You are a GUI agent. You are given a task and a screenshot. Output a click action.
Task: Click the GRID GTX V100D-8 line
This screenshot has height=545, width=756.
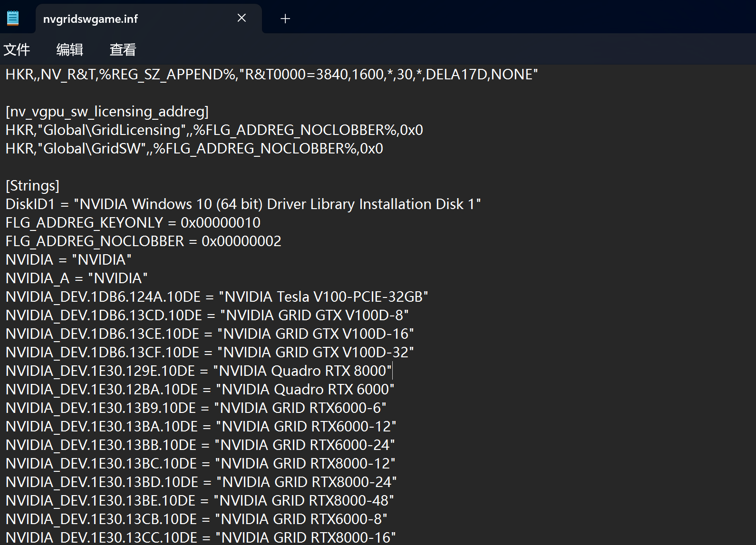click(207, 316)
